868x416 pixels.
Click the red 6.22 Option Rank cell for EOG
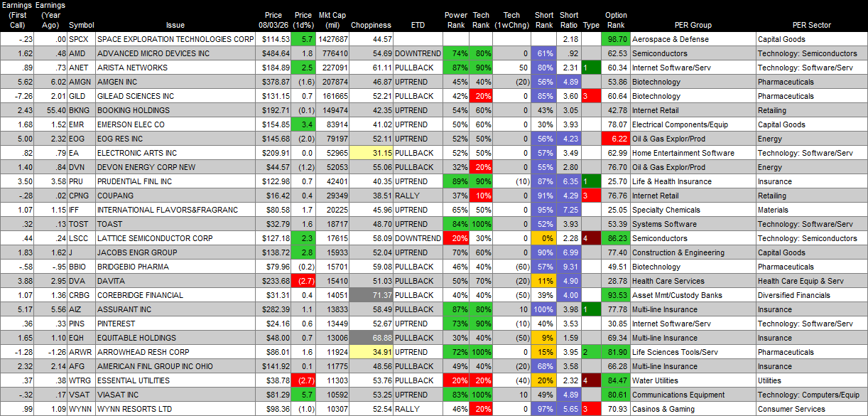[x=615, y=139]
